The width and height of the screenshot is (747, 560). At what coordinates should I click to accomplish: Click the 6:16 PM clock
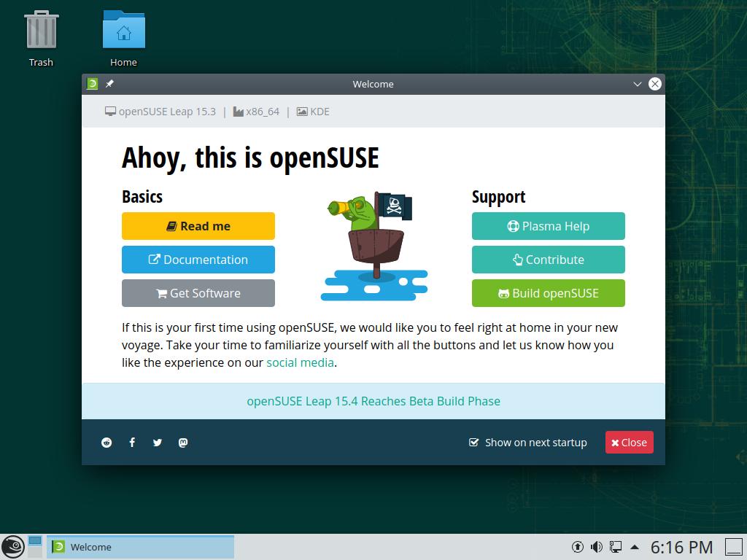point(682,548)
